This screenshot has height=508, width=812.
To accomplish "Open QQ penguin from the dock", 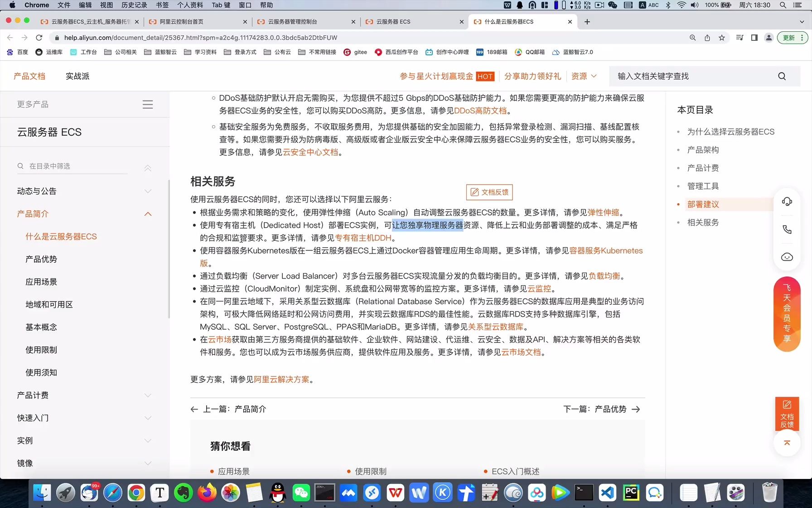I will 278,493.
